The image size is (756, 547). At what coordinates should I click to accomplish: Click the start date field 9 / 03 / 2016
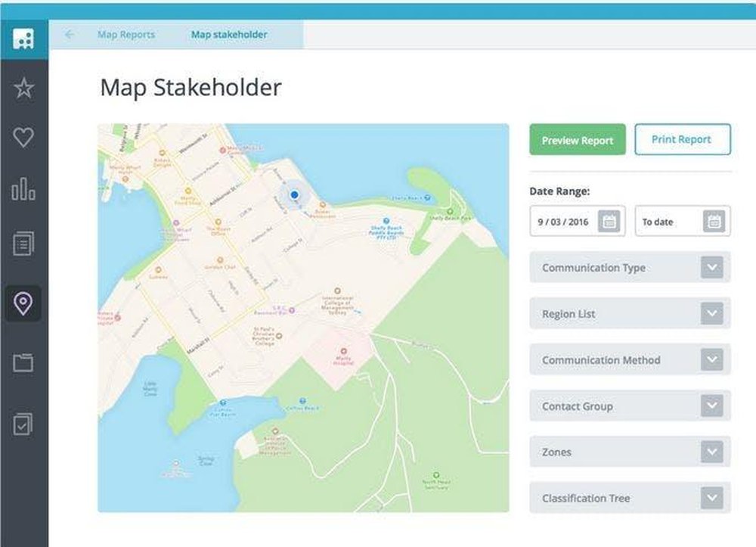coord(577,222)
